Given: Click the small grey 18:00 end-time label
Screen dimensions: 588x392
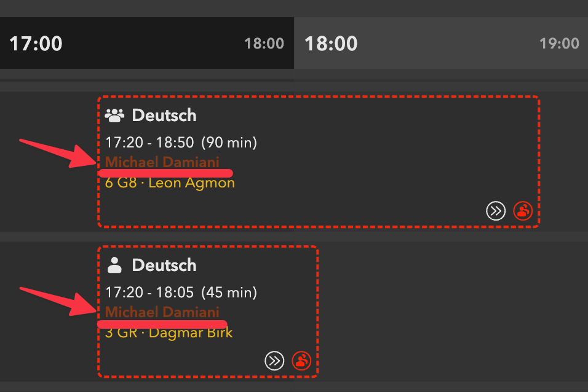Looking at the screenshot, I should click(x=264, y=44).
